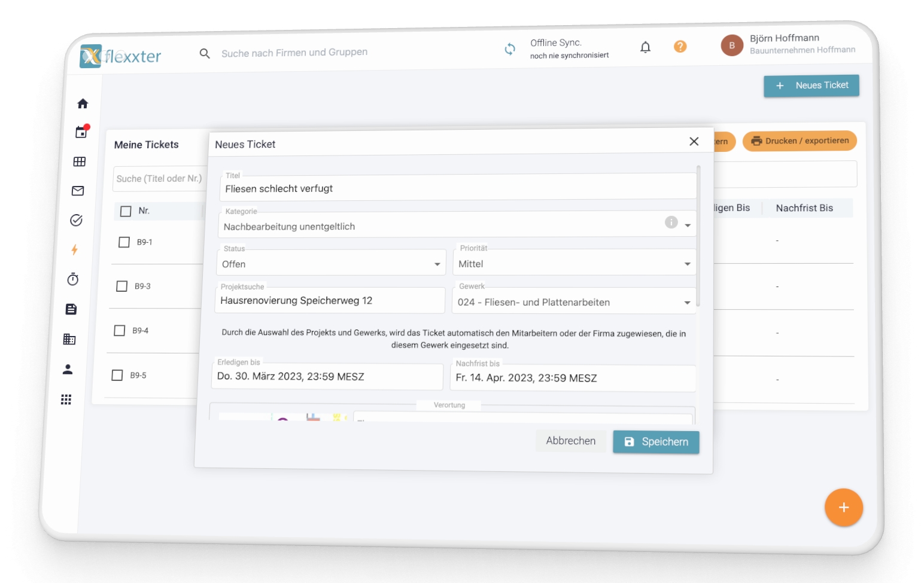Click the Erledigen bis date field
This screenshot has width=924, height=583.
point(327,376)
